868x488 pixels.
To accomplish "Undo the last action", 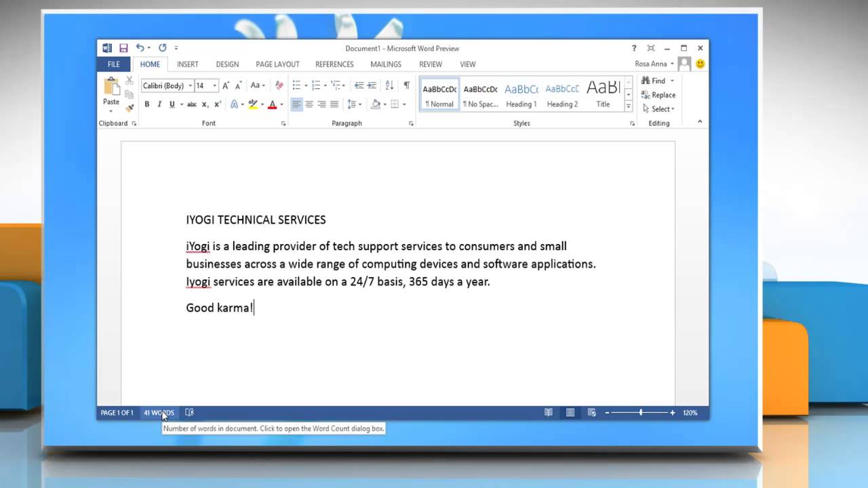I will point(139,48).
